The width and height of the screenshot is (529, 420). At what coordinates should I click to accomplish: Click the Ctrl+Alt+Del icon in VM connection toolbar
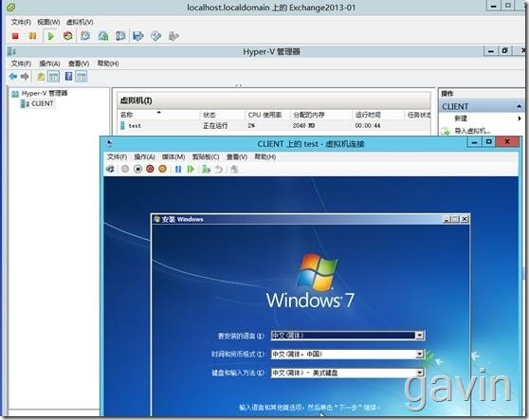tap(110, 169)
